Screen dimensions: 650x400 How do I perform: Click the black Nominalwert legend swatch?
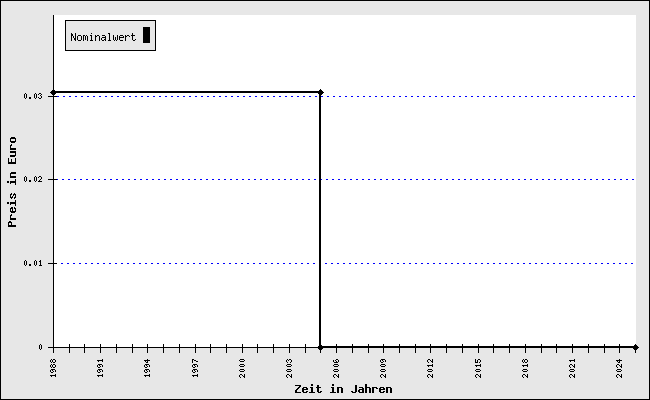click(146, 35)
